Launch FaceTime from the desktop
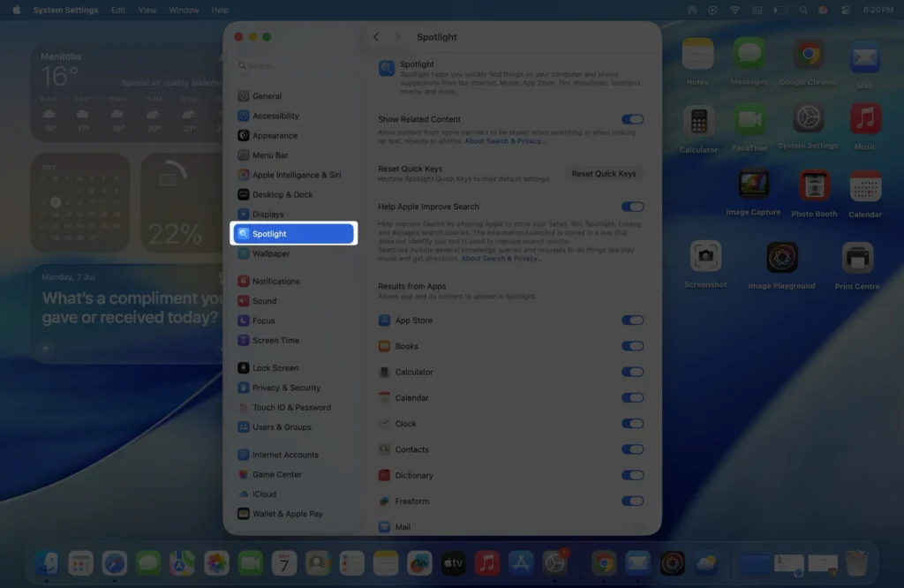The image size is (904, 588). coord(750,120)
